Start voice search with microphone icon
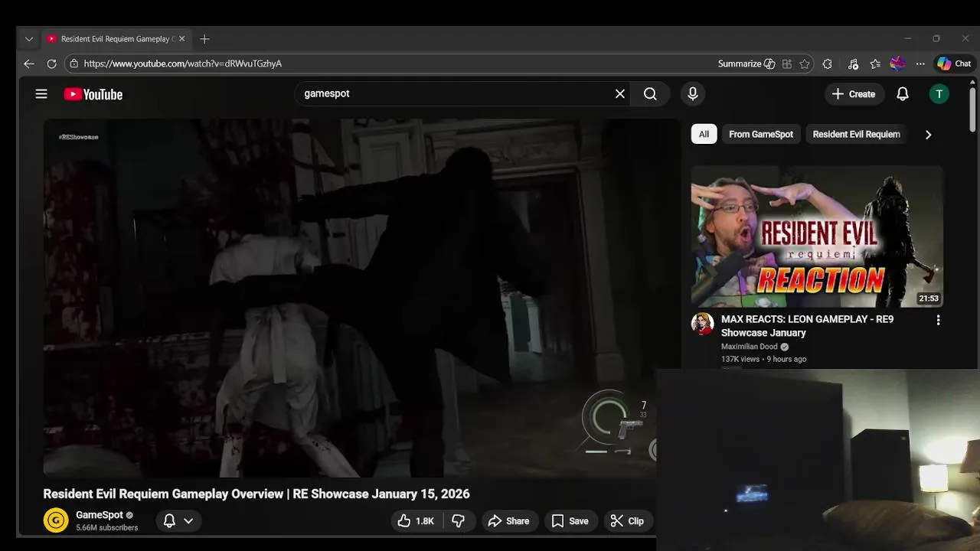This screenshot has width=980, height=551. point(693,93)
